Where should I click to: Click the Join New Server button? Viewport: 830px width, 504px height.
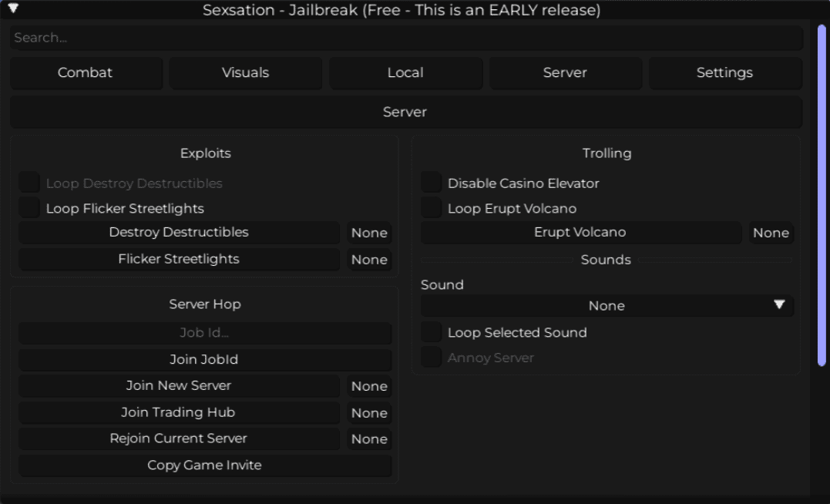pyautogui.click(x=179, y=386)
